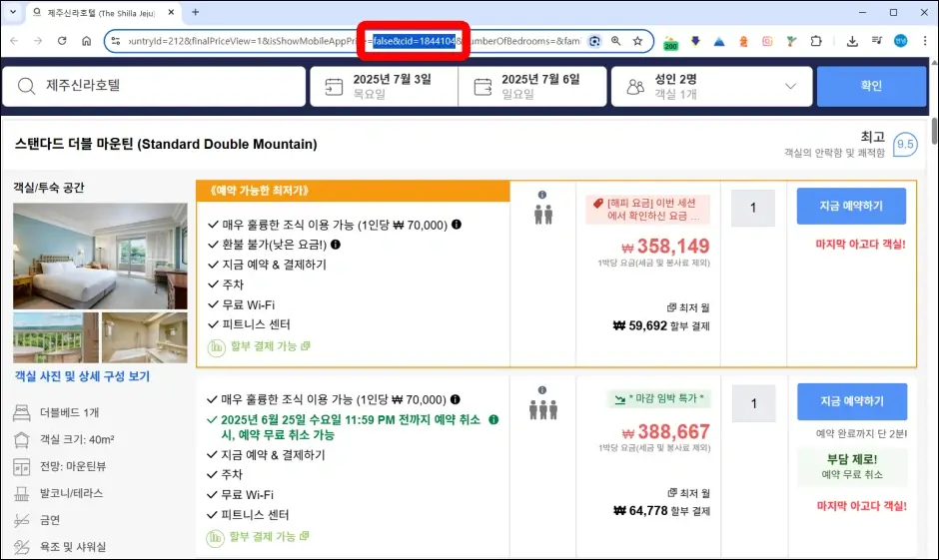939x560 pixels.
Task: Bookmark this page with the star icon
Action: coord(637,41)
